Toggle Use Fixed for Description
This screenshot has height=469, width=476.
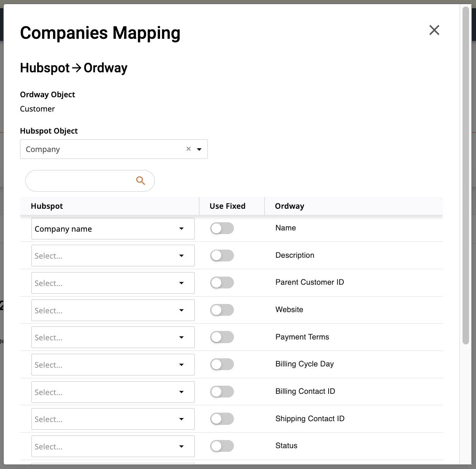point(222,255)
